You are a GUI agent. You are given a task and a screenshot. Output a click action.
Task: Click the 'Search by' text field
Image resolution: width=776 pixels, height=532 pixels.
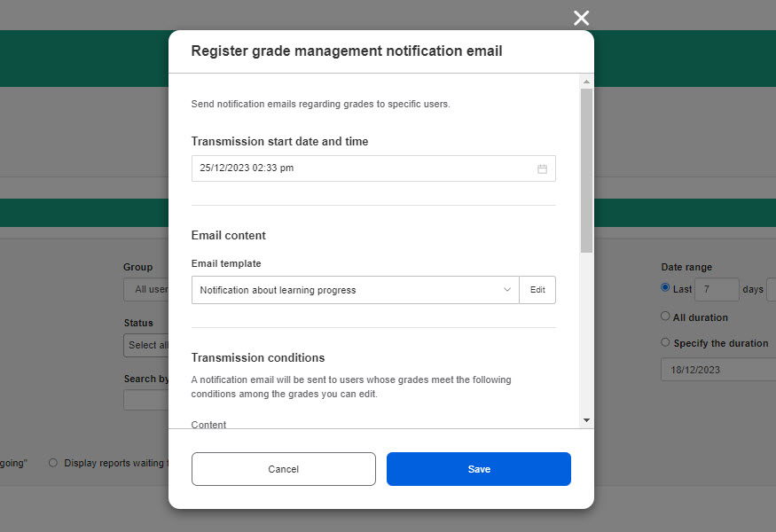[x=146, y=400]
